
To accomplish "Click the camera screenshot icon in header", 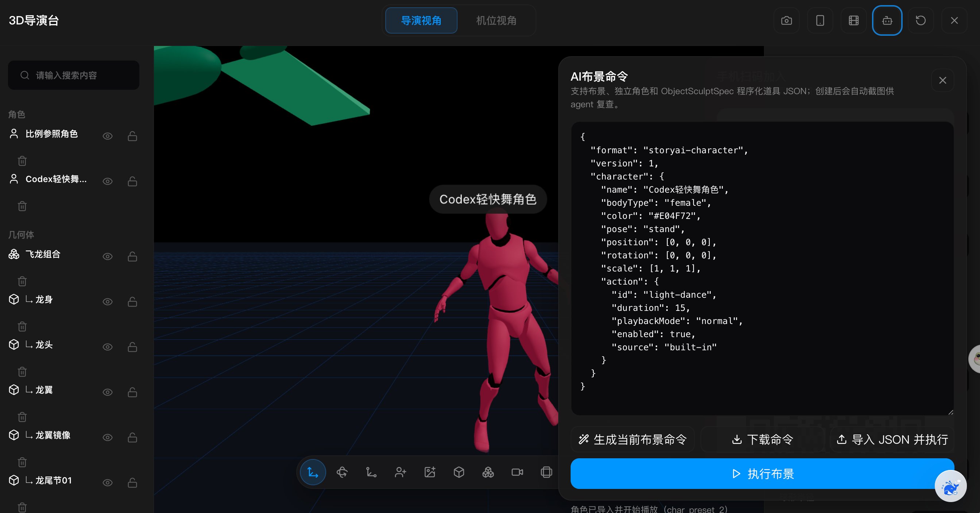I will coord(786,20).
